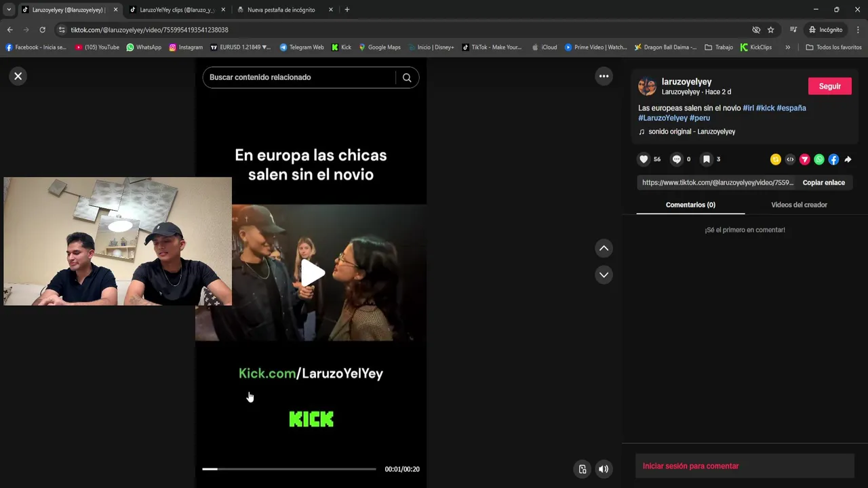The image size is (868, 488).
Task: Go to the previous video with up chevron
Action: pos(604,248)
